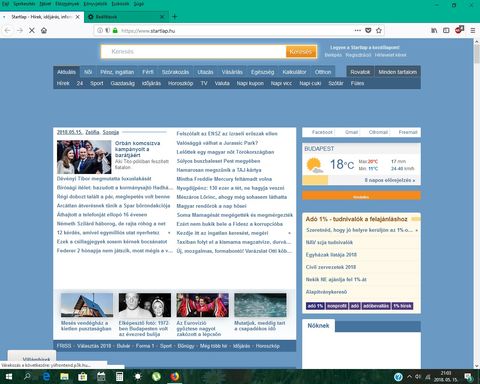Select the Szórakozás category tab

point(175,72)
